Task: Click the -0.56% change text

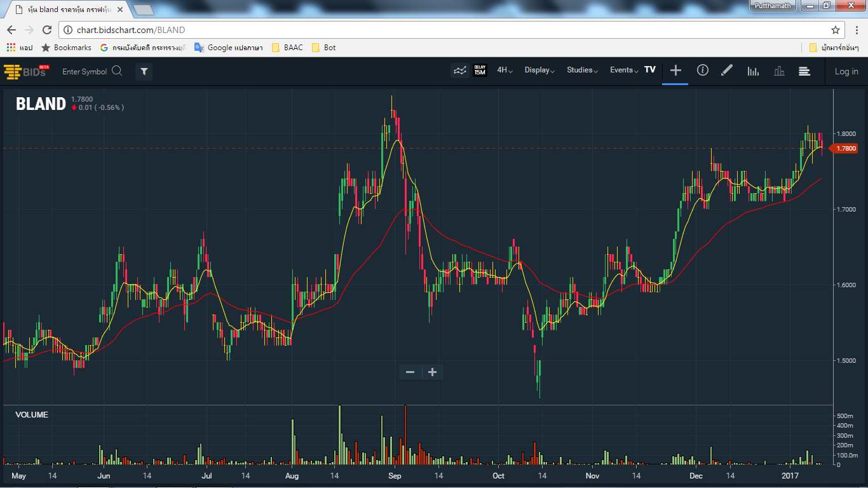Action: click(109, 107)
